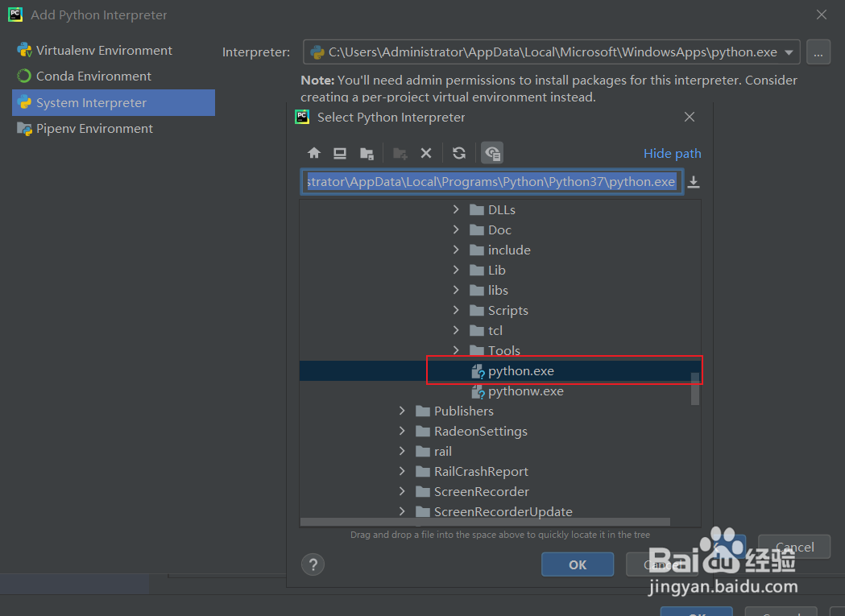Expand the Publishers folder
The width and height of the screenshot is (845, 616).
click(x=402, y=411)
